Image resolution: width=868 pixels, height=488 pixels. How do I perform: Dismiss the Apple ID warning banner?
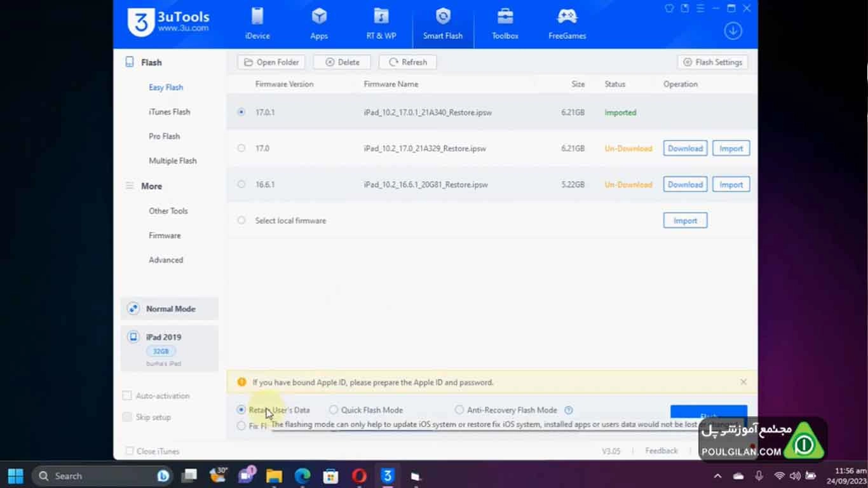743,382
